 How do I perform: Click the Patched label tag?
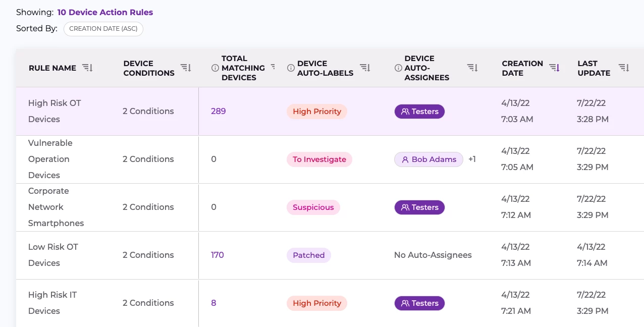click(308, 255)
